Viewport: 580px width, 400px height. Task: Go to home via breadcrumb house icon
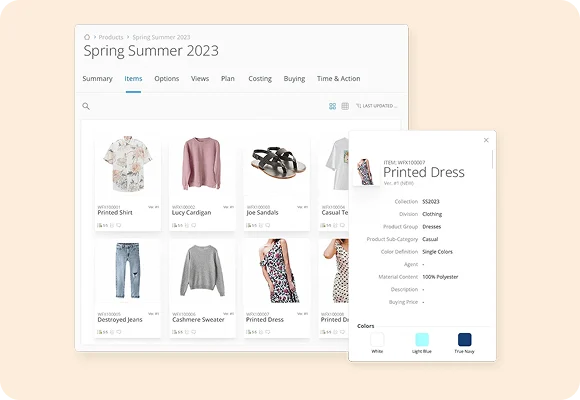point(87,37)
